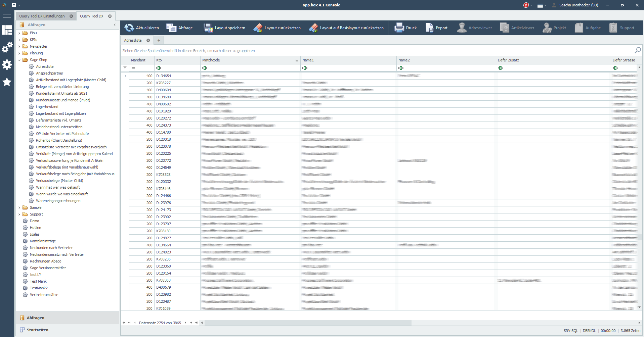The image size is (644, 337).
Task: Click the dashboard layout sidebar icon
Action: (7, 30)
